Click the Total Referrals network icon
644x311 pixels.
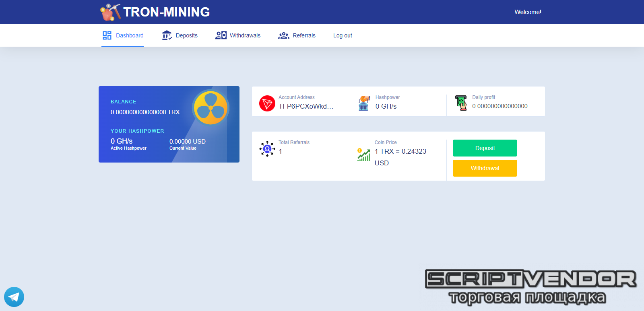click(267, 149)
